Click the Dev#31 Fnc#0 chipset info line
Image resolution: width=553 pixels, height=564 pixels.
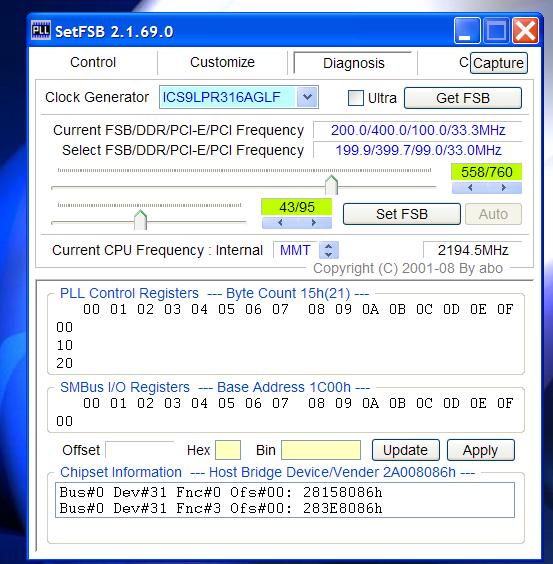click(x=221, y=492)
